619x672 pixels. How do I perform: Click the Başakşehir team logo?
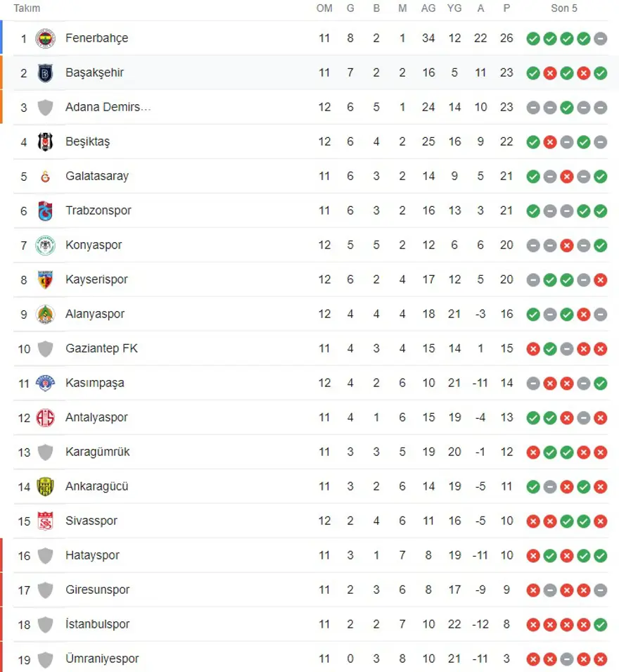tap(45, 72)
